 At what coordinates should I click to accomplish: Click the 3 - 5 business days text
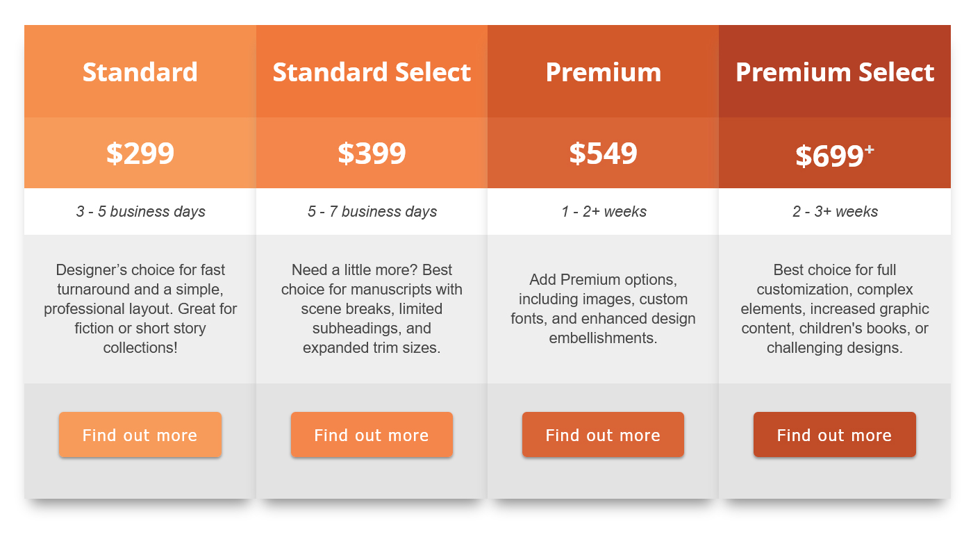click(140, 212)
